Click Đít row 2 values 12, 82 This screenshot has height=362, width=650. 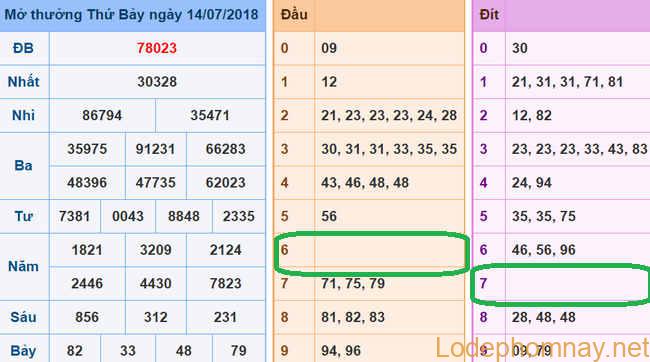(x=531, y=115)
